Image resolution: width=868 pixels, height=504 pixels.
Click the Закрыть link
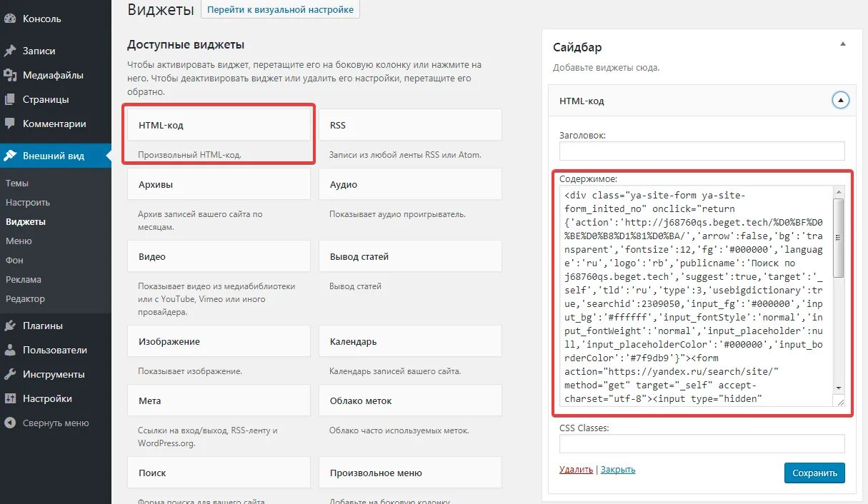tap(618, 469)
